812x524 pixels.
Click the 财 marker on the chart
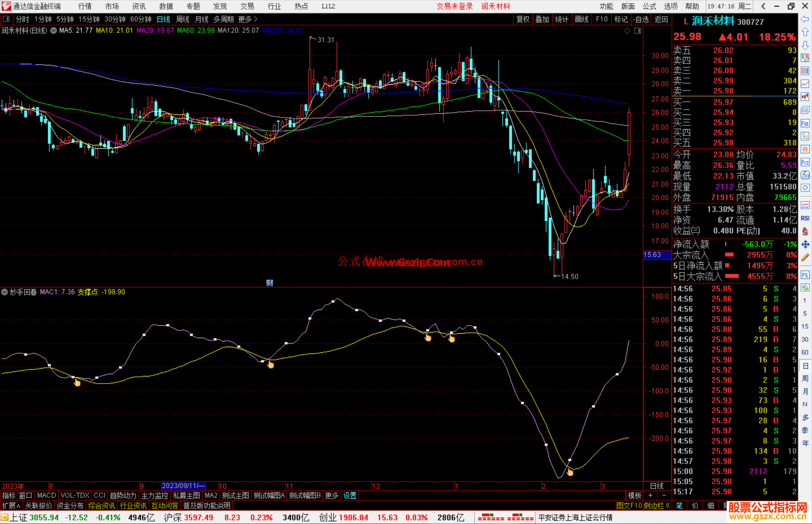(x=270, y=282)
